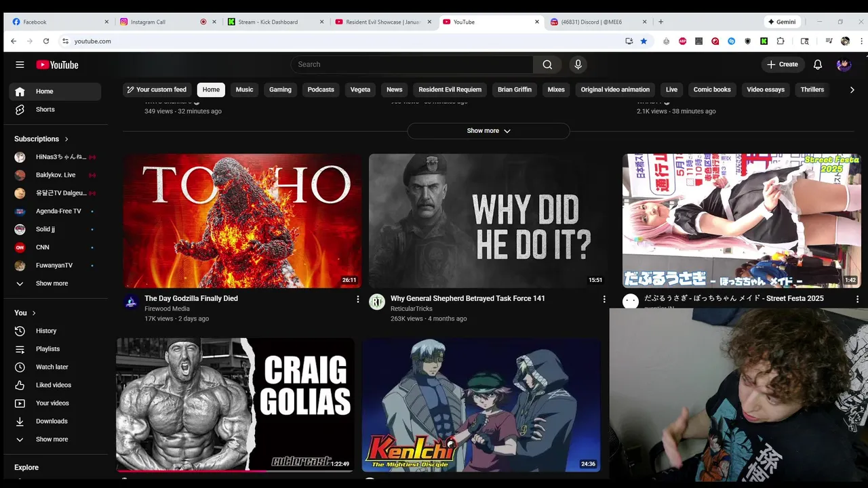Select Resident Evil Requiem chip
The width and height of the screenshot is (868, 488).
point(450,89)
